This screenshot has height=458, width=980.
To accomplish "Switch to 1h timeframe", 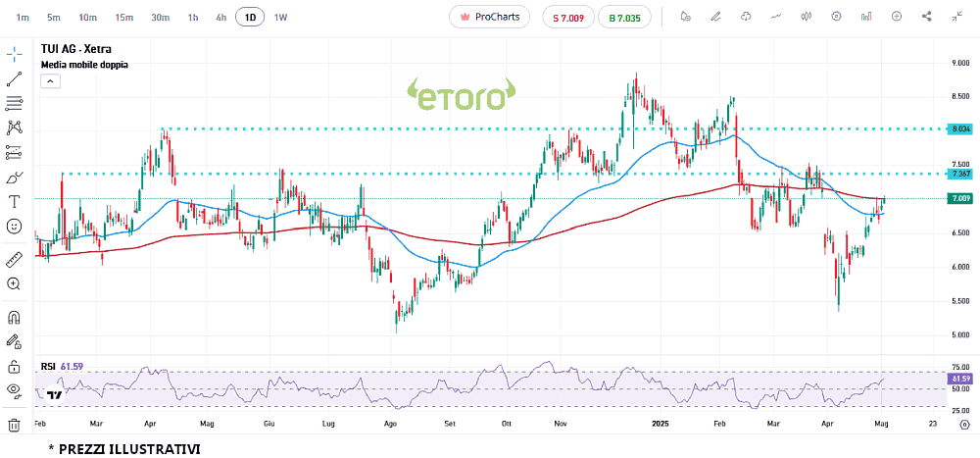I will [x=192, y=18].
